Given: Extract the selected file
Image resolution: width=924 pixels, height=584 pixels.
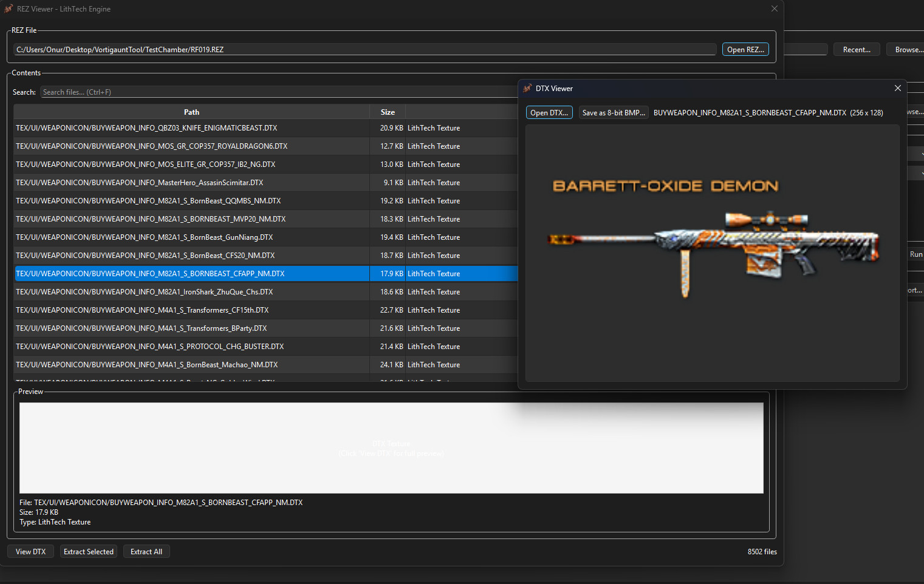Looking at the screenshot, I should click(x=88, y=551).
